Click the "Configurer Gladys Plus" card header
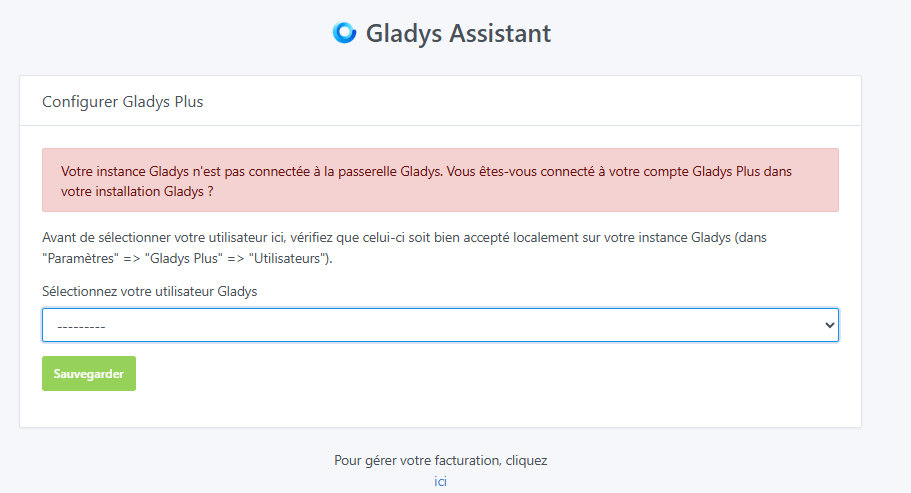Viewport: 911px width, 493px height. pos(123,101)
